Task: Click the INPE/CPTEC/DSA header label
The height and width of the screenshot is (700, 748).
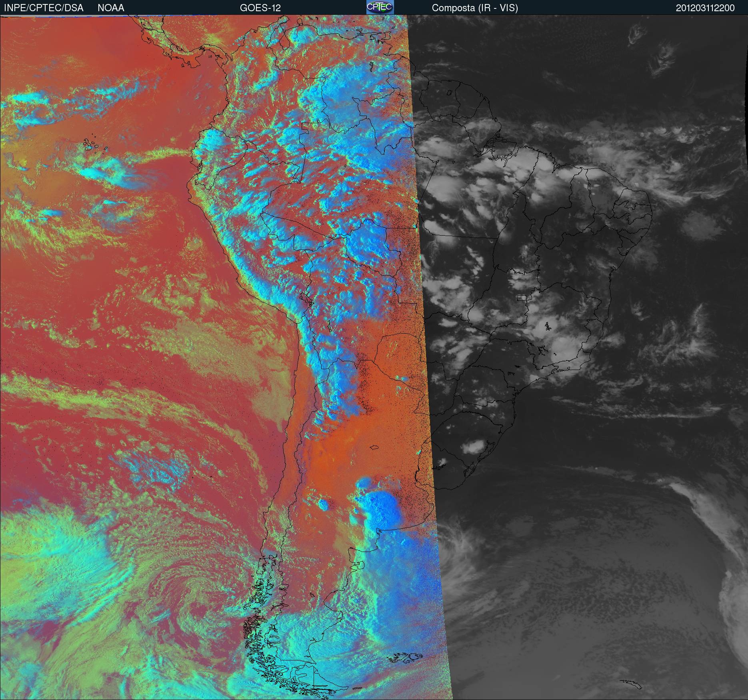Action: click(44, 8)
